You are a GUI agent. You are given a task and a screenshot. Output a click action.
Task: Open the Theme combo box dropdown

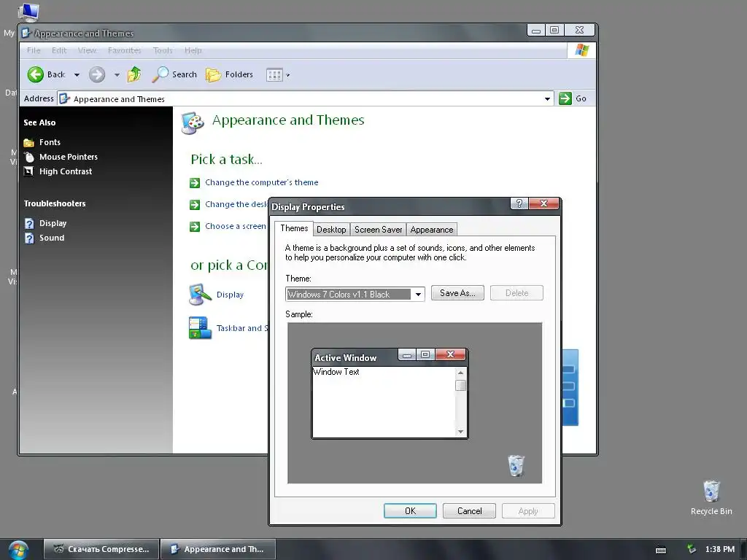pos(418,295)
